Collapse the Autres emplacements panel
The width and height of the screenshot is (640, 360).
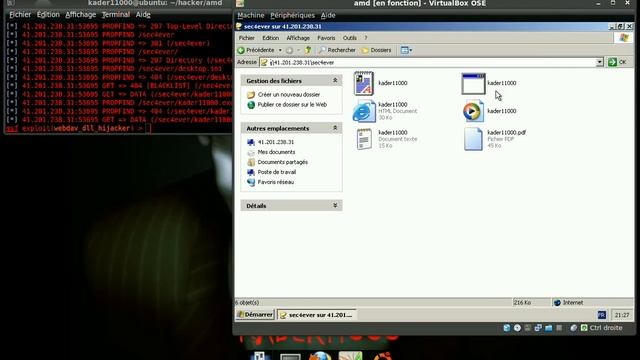pyautogui.click(x=335, y=128)
